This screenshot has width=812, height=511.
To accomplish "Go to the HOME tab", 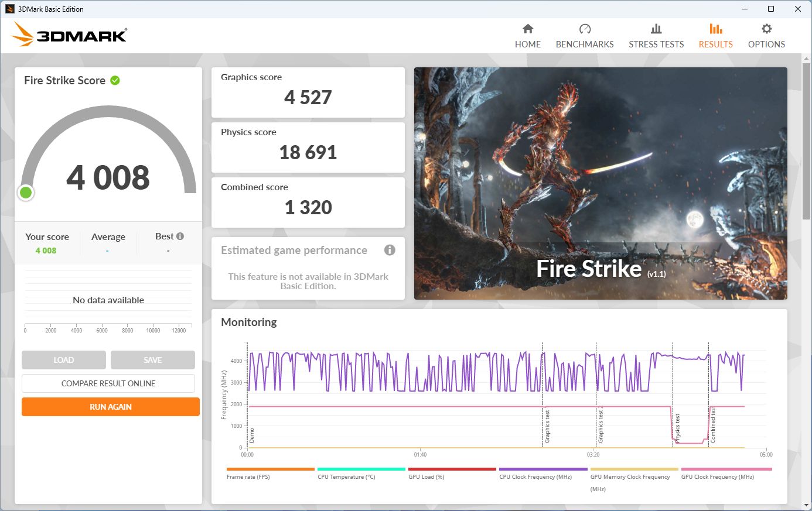I will click(x=528, y=36).
